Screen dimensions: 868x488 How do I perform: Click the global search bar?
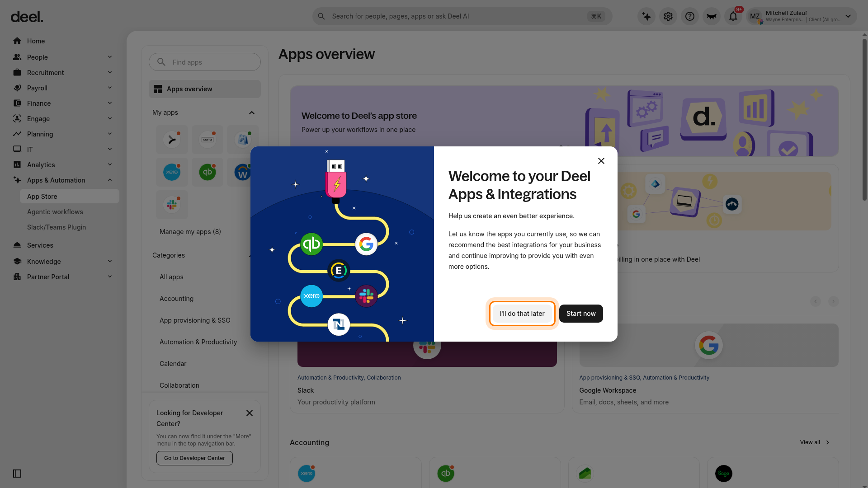pyautogui.click(x=462, y=16)
